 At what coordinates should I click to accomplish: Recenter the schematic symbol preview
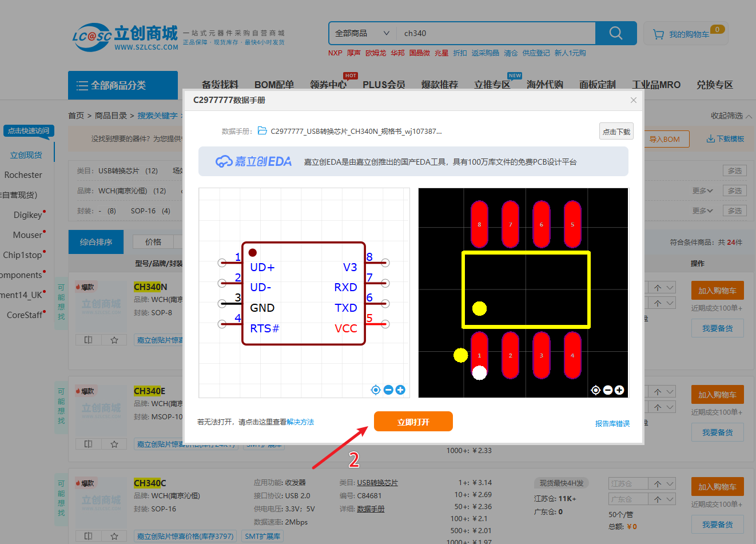[376, 390]
